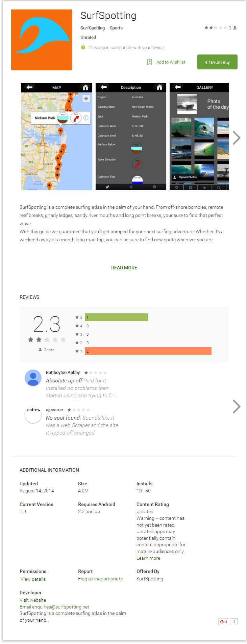Click the header star rating icons
247x644 pixels.
click(216, 28)
